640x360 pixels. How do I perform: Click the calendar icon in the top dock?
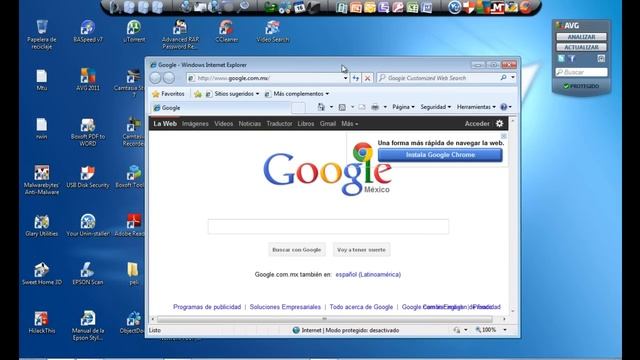[299, 7]
